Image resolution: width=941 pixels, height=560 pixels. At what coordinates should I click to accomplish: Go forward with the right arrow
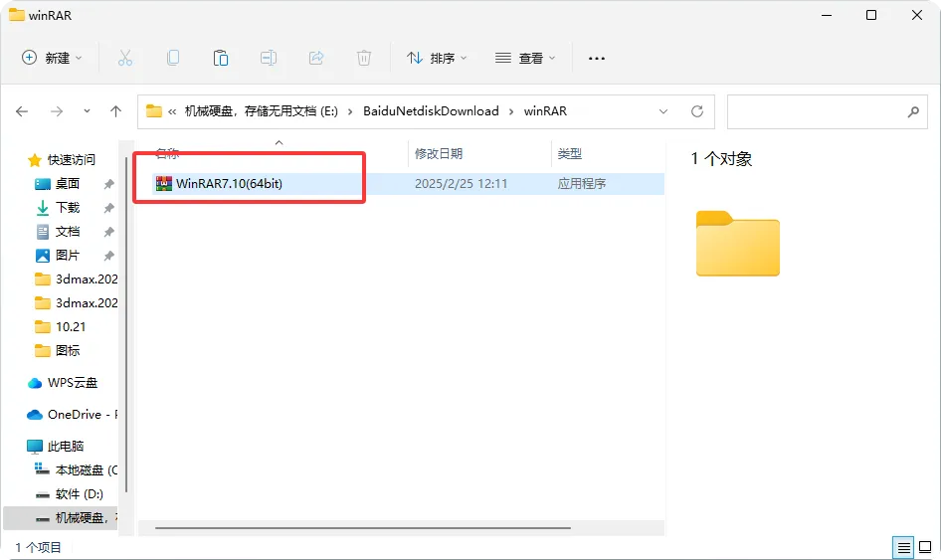point(57,111)
